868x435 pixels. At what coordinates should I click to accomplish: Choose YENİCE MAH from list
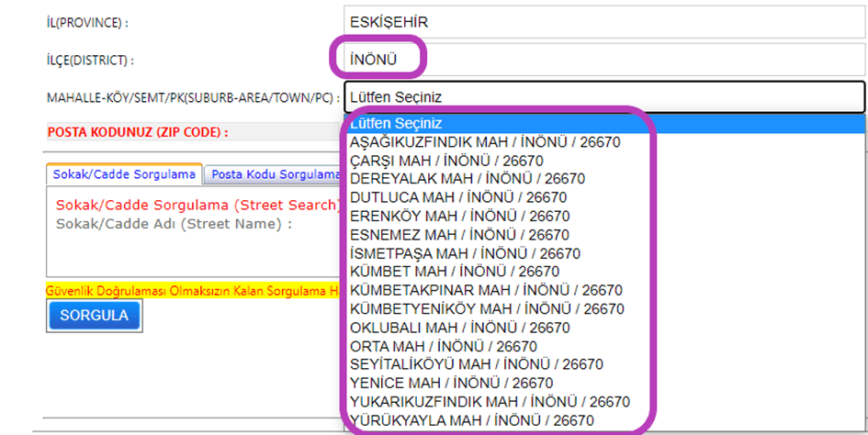(x=451, y=384)
